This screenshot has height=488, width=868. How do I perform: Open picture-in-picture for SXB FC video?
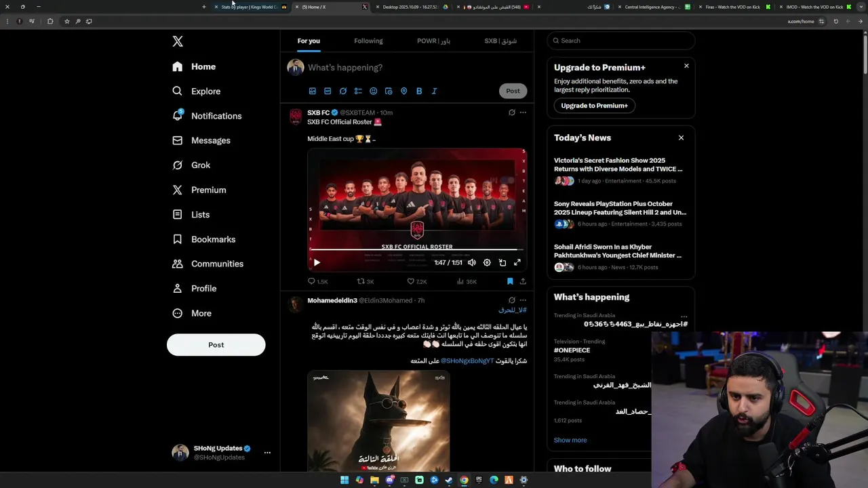click(x=502, y=263)
